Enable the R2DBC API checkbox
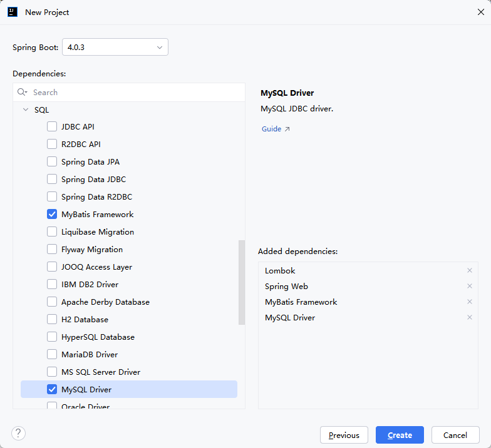The height and width of the screenshot is (448, 491). (52, 144)
